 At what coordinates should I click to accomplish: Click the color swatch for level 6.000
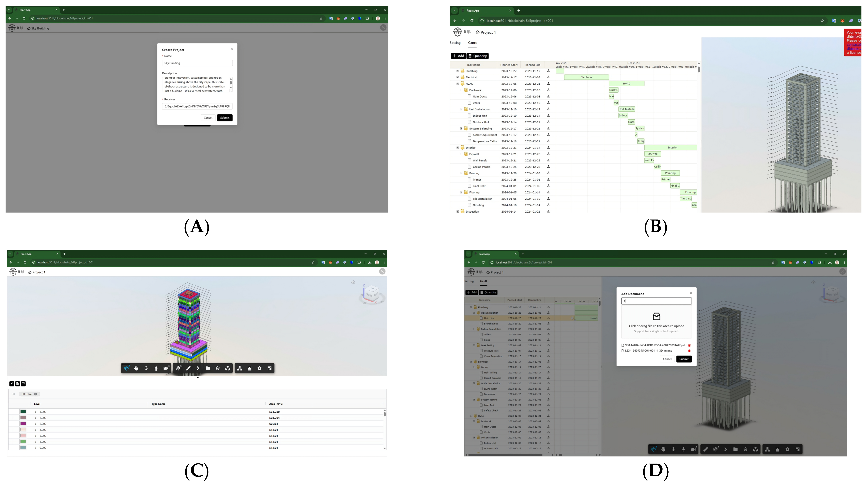pyautogui.click(x=23, y=418)
